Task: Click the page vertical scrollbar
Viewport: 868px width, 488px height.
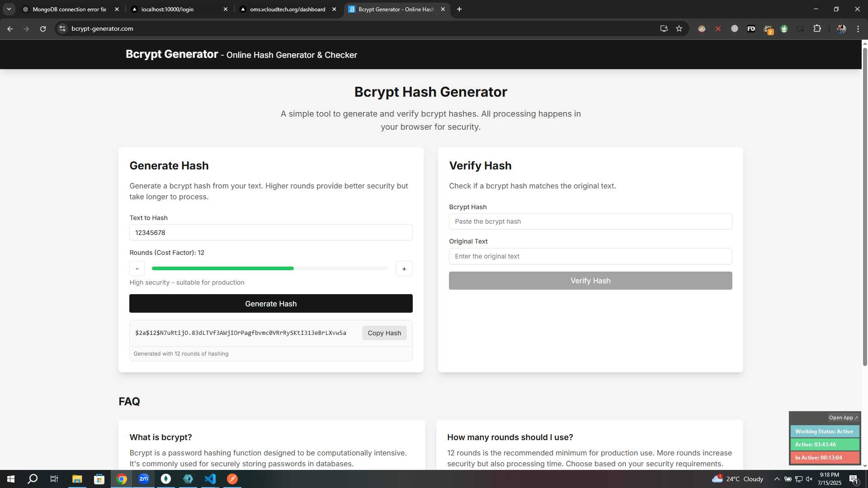Action: coord(865,208)
